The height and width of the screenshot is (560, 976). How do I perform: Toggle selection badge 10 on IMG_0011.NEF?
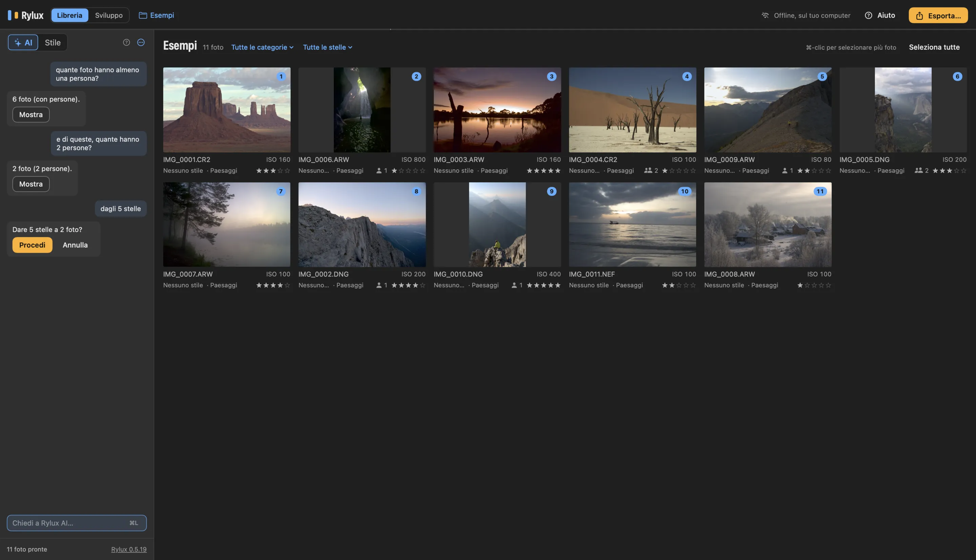pos(685,191)
